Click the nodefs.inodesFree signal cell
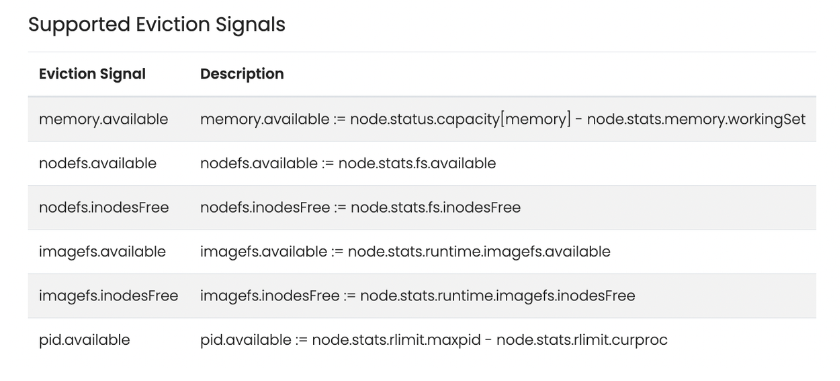 [x=103, y=207]
